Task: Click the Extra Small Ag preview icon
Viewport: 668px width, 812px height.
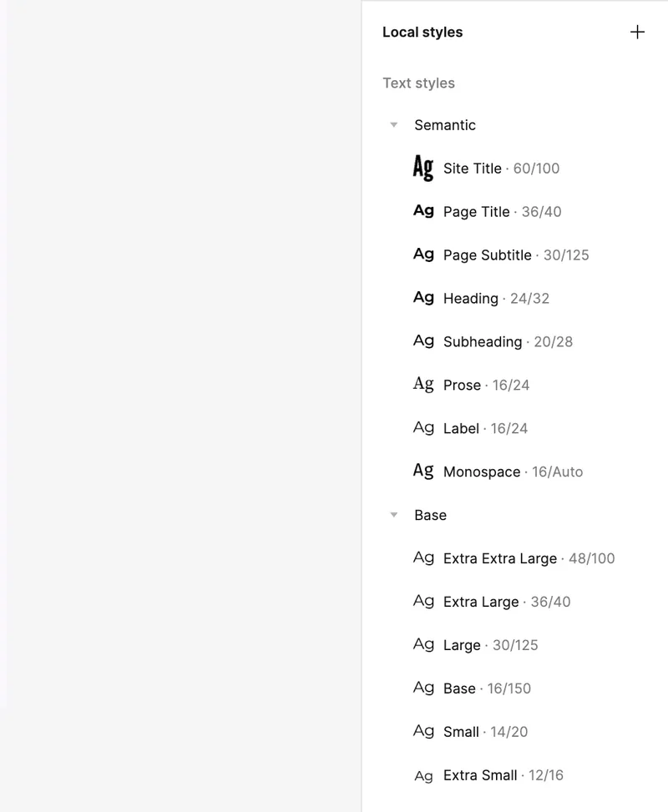Action: [423, 776]
